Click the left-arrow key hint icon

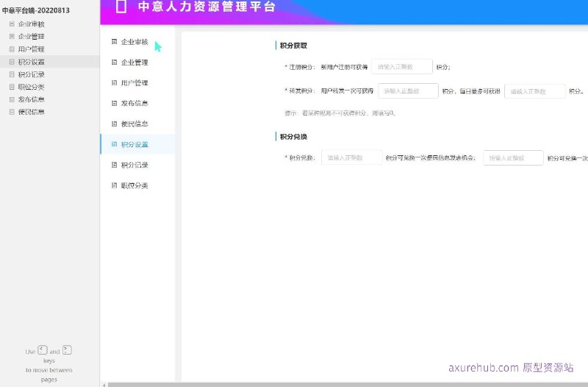tap(43, 350)
